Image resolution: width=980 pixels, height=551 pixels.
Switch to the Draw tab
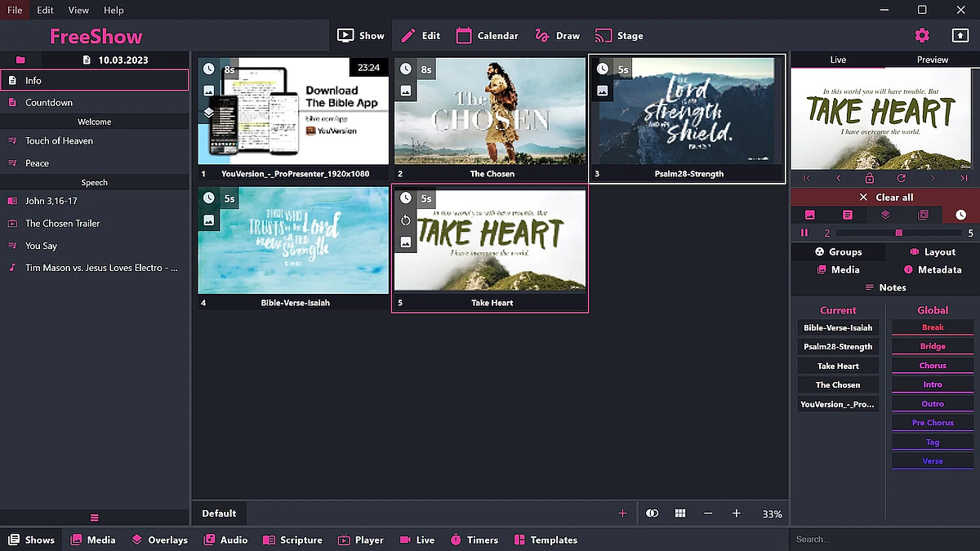557,35
